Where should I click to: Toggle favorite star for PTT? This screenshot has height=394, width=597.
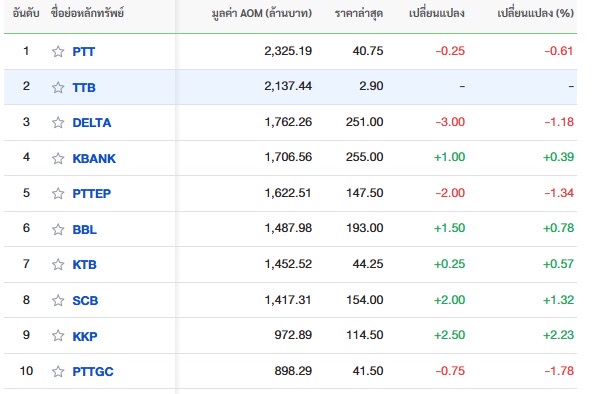[58, 51]
